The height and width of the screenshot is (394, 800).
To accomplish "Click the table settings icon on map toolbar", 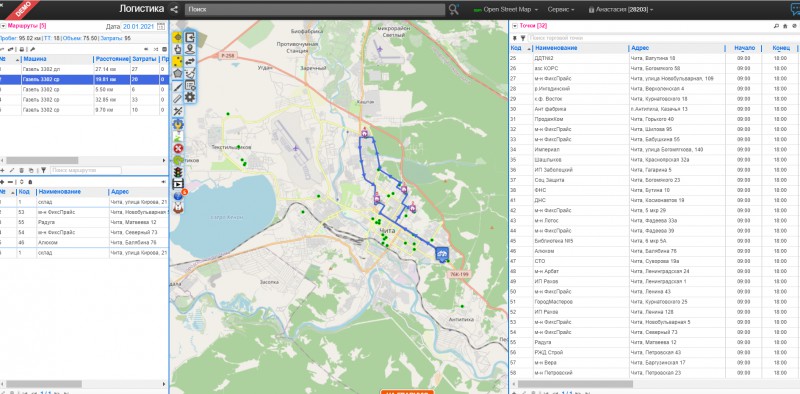I will click(190, 85).
